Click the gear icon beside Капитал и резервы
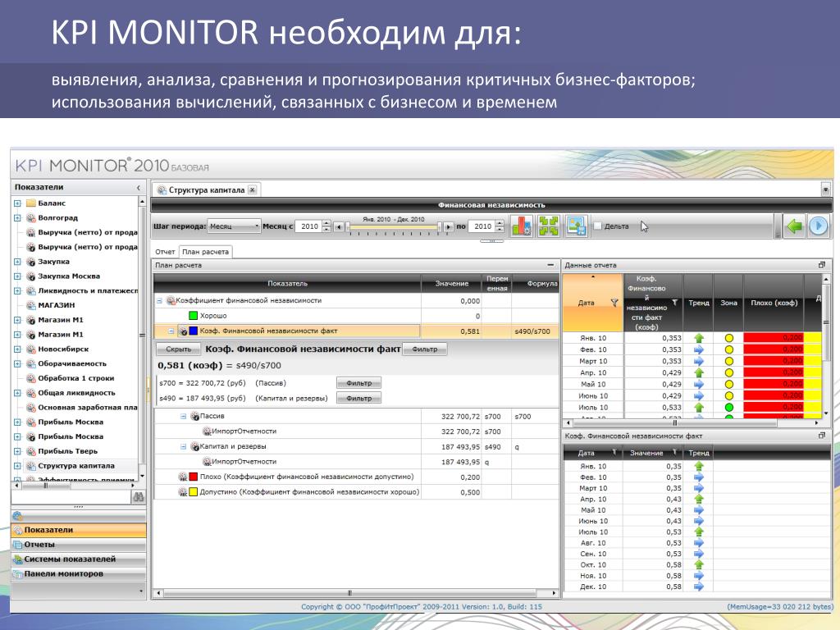The height and width of the screenshot is (630, 840). coord(195,447)
